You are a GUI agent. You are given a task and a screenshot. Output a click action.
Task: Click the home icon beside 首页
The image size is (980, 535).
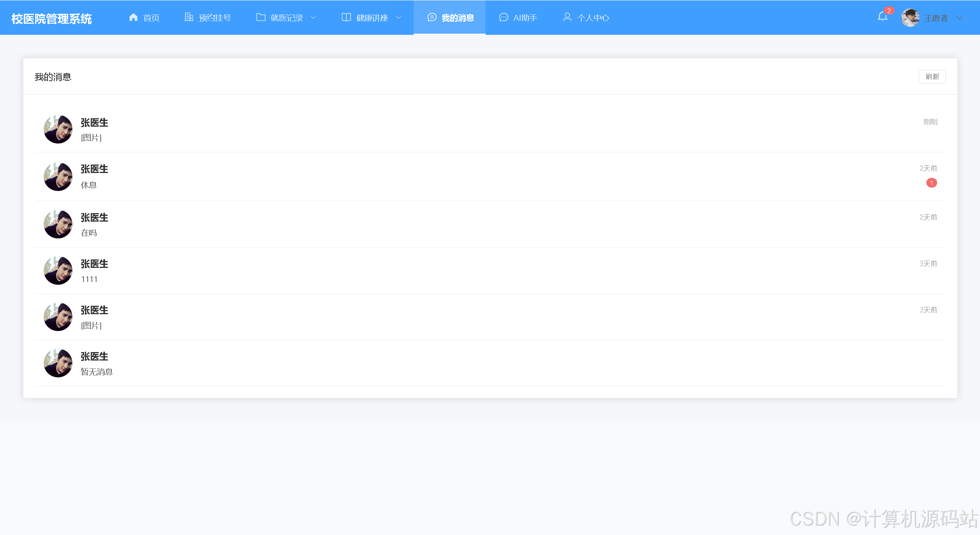click(x=133, y=17)
